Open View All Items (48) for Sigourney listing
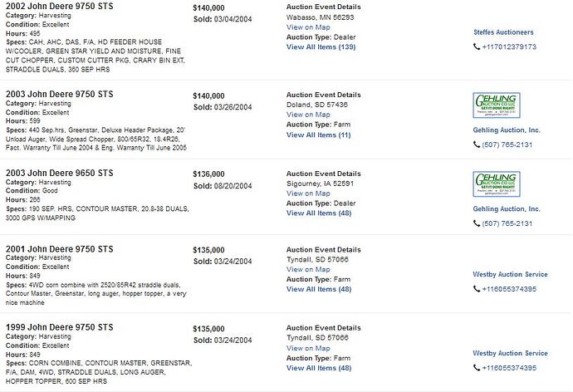This screenshot has height=392, width=573. click(319, 213)
